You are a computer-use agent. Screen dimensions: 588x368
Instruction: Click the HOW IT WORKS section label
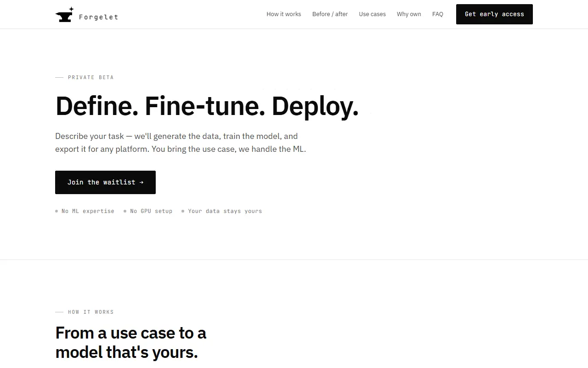click(x=90, y=312)
